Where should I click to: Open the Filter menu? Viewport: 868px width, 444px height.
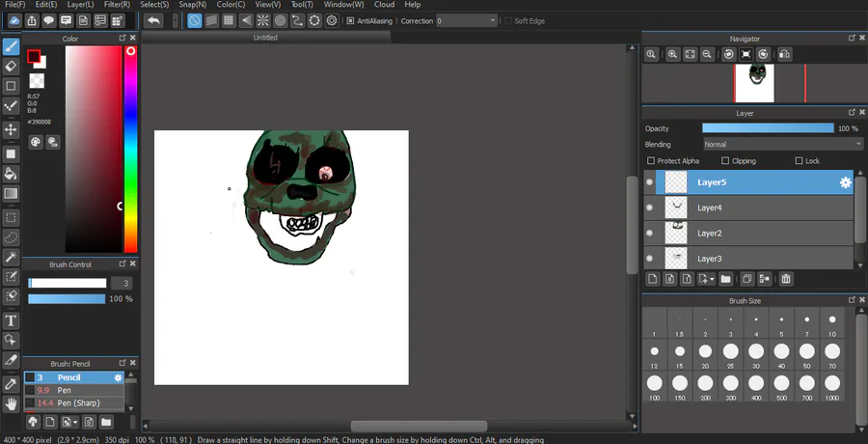[x=117, y=5]
